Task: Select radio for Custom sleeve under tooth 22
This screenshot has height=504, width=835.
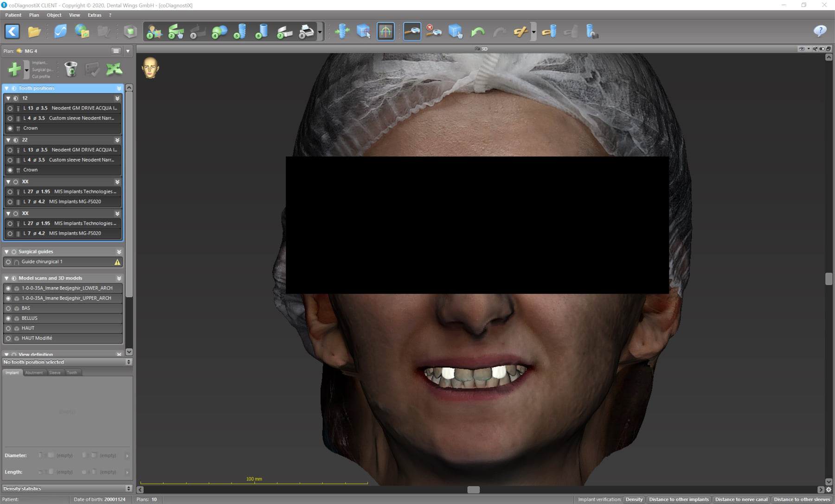Action: (x=10, y=160)
